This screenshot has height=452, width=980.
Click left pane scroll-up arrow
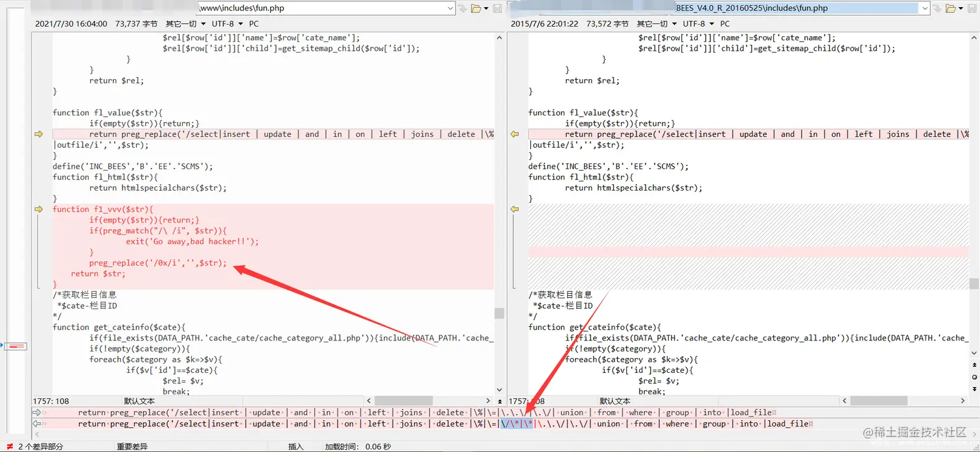pyautogui.click(x=499, y=38)
